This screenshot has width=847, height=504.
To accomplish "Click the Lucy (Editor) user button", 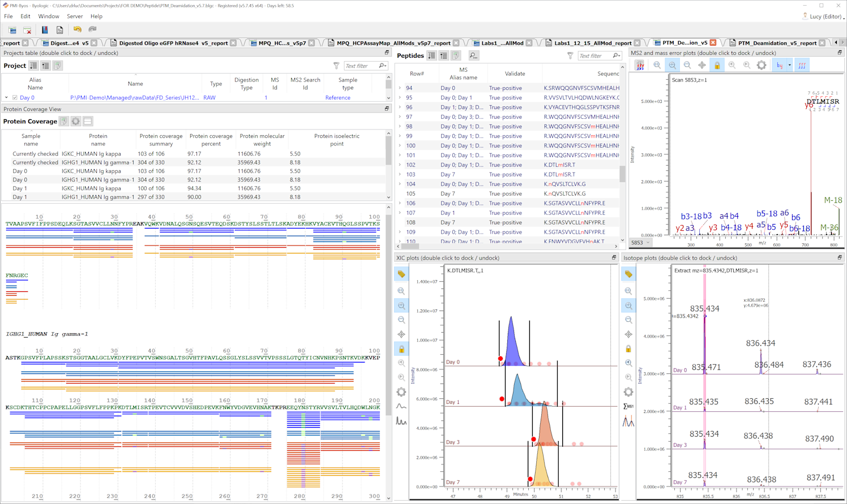I will (x=823, y=16).
